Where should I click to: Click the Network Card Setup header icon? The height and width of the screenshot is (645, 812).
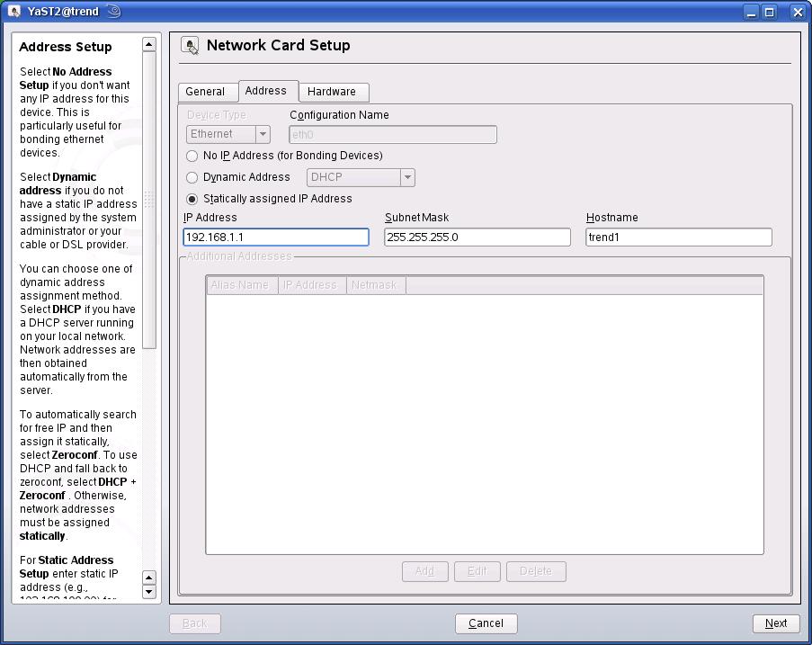190,46
